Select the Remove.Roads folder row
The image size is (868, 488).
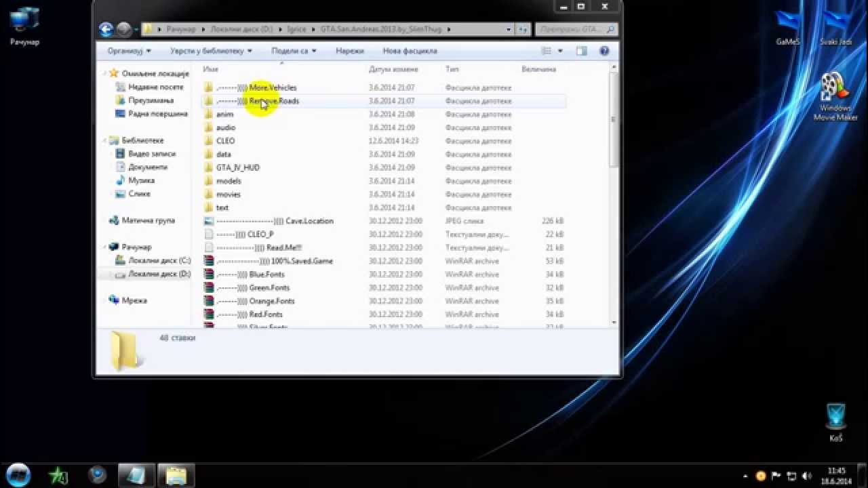383,101
